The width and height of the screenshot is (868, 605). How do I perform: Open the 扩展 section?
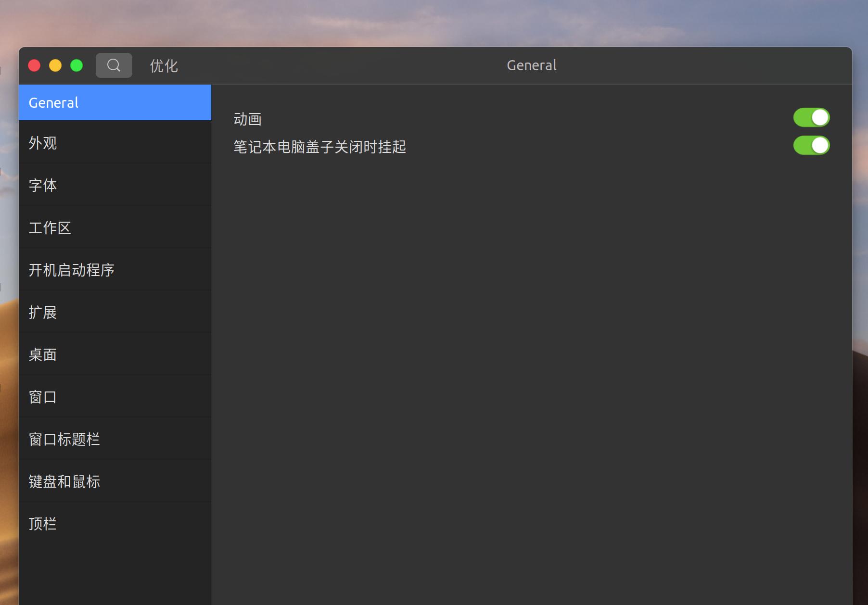(115, 312)
